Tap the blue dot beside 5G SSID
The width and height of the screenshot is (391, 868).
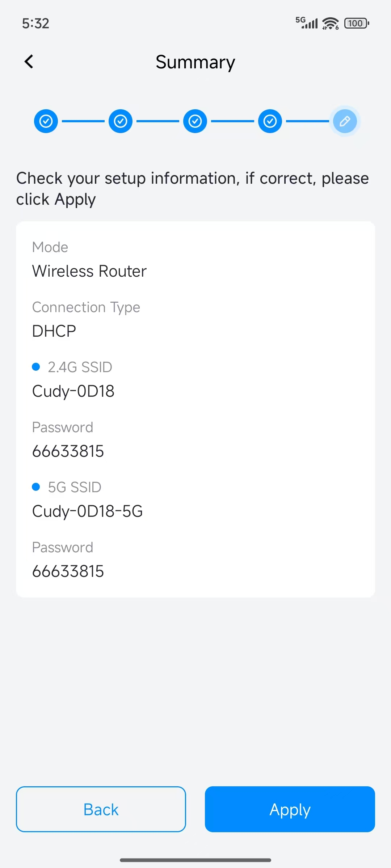pyautogui.click(x=36, y=487)
